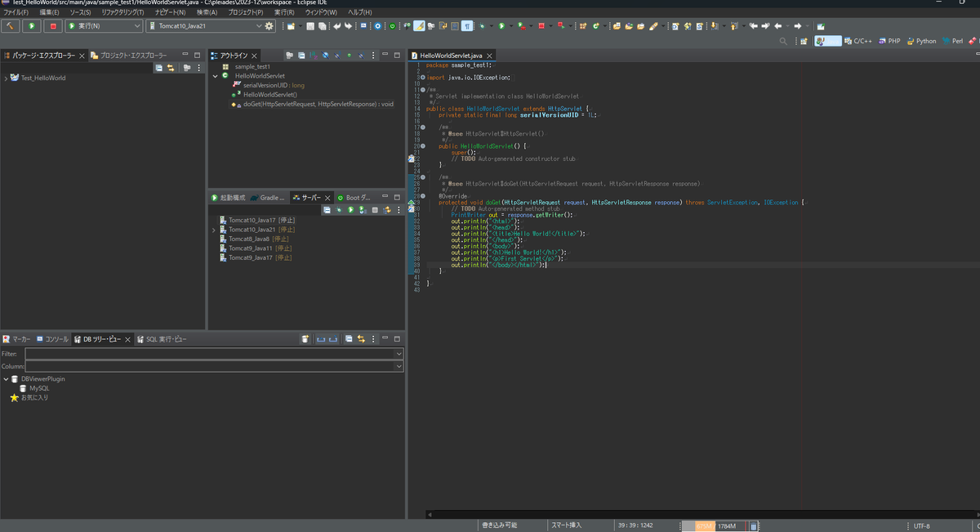Toggle Show Whitespace Characters pilcrow icon

coord(466,26)
